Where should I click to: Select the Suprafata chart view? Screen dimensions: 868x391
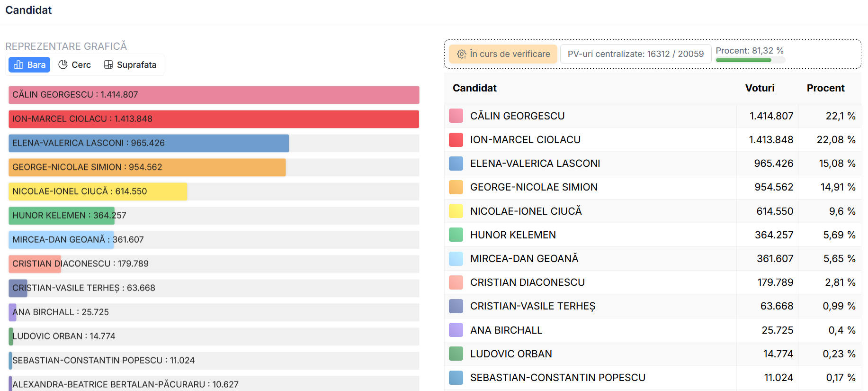point(130,65)
